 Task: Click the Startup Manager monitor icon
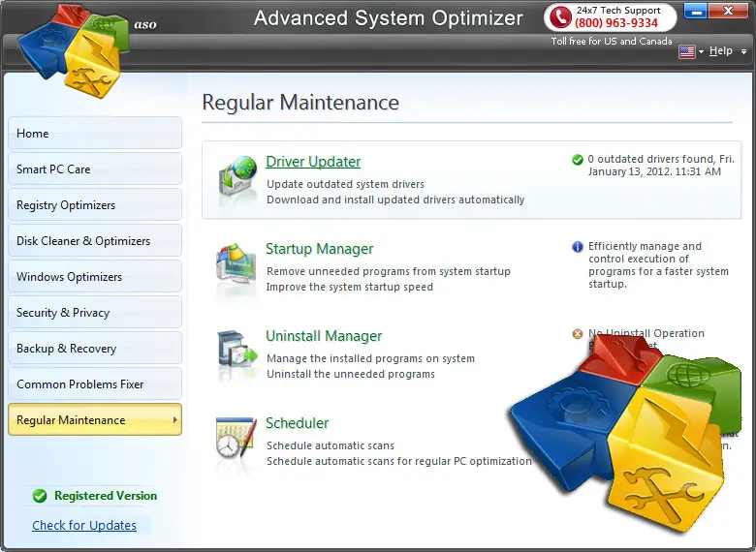pos(236,265)
